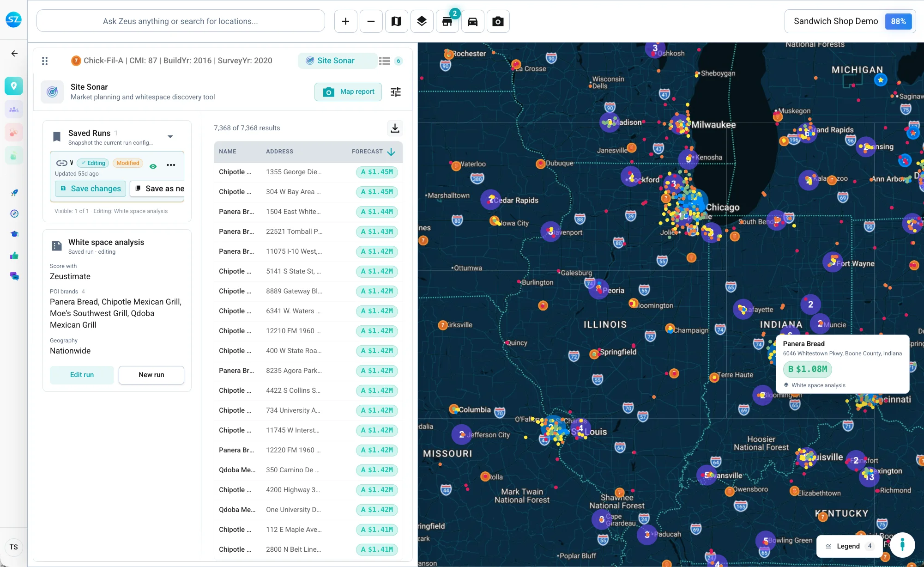Open the map style toolbar button
Viewport: 924px width, 567px height.
point(396,21)
